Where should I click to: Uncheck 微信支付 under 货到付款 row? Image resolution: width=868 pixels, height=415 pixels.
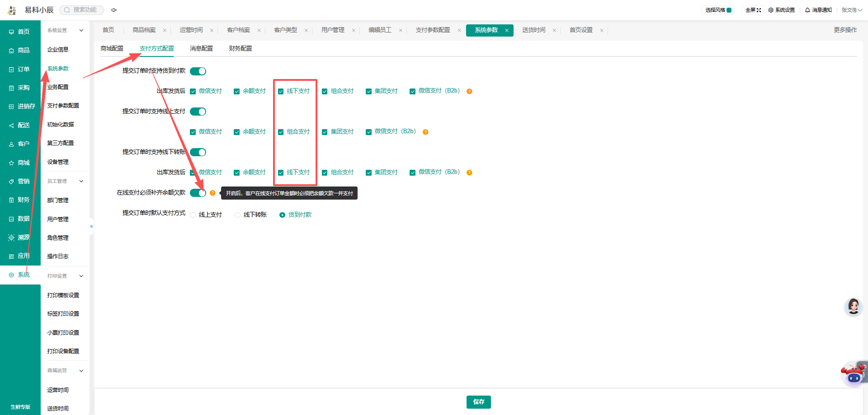tap(193, 91)
